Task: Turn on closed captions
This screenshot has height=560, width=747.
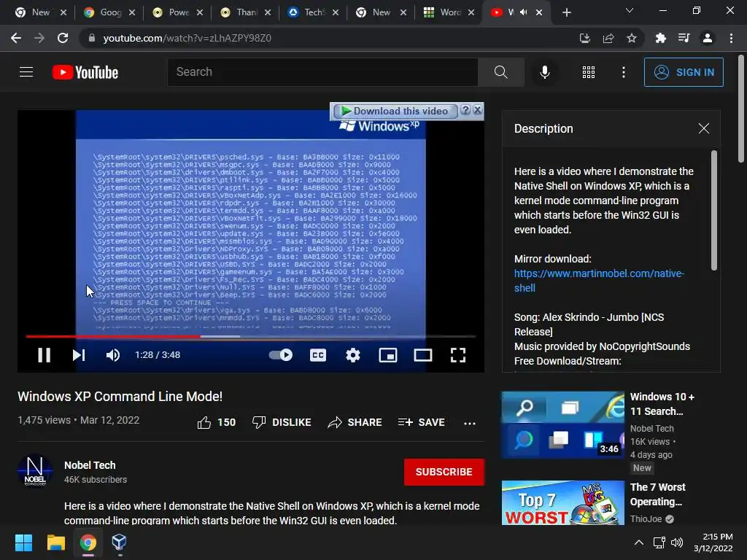Action: pos(318,355)
